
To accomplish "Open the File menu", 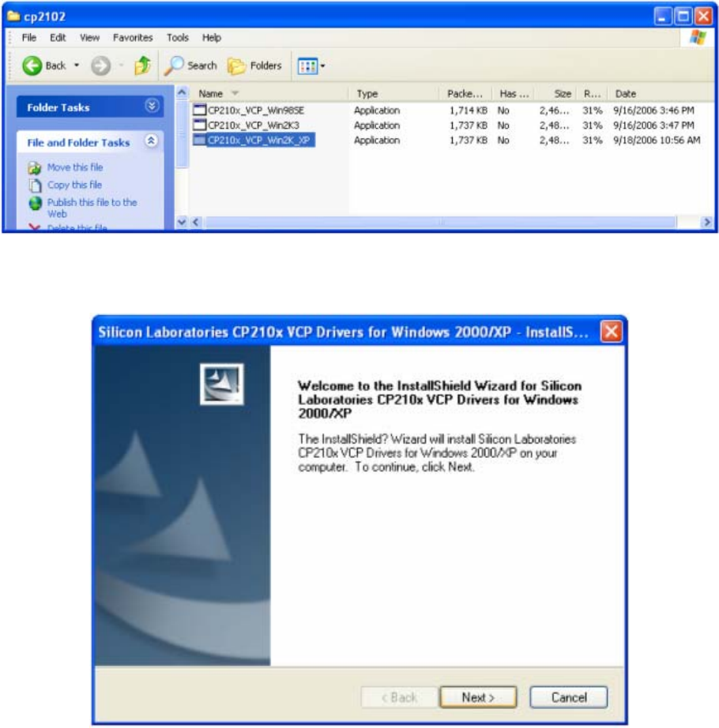I will pyautogui.click(x=28, y=38).
